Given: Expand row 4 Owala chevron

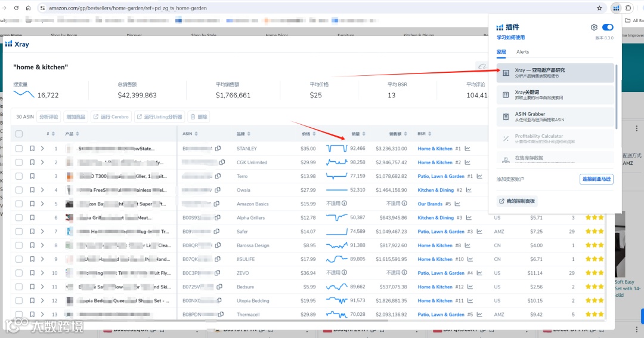Looking at the screenshot, I should (x=42, y=190).
